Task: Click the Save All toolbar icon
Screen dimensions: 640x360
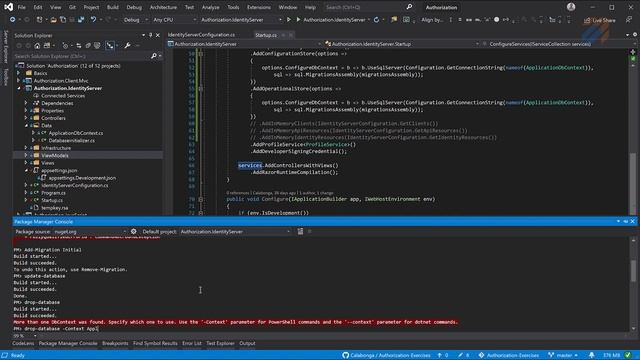Action: click(x=81, y=20)
